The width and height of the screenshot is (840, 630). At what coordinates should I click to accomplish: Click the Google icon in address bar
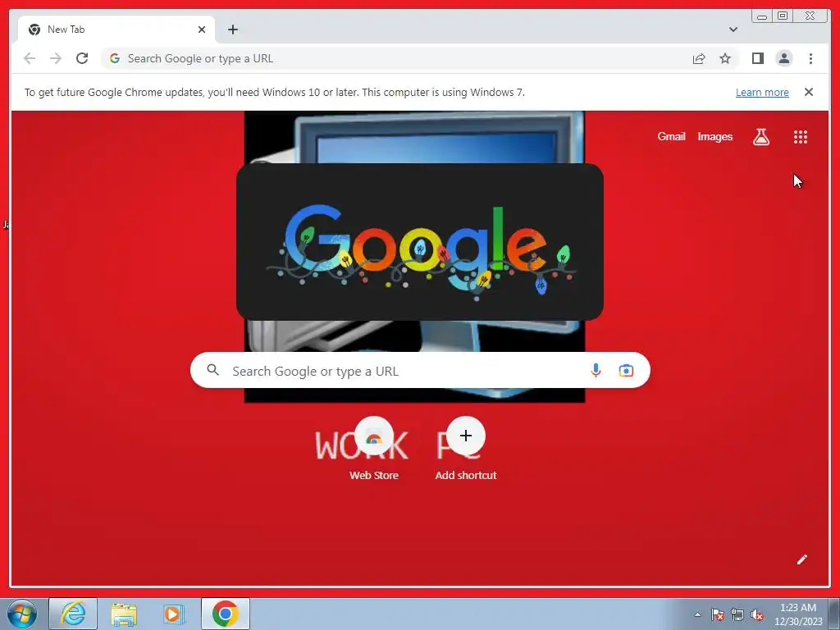pos(114,58)
